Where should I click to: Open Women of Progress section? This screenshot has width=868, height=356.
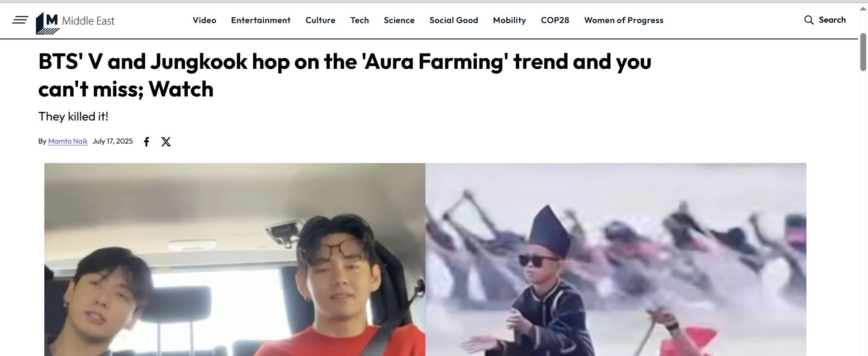tap(624, 20)
